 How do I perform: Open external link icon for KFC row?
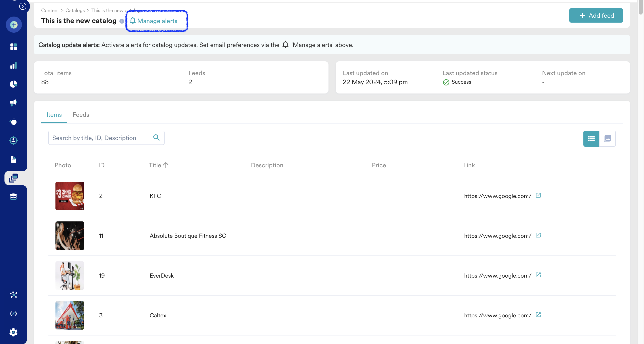(538, 195)
